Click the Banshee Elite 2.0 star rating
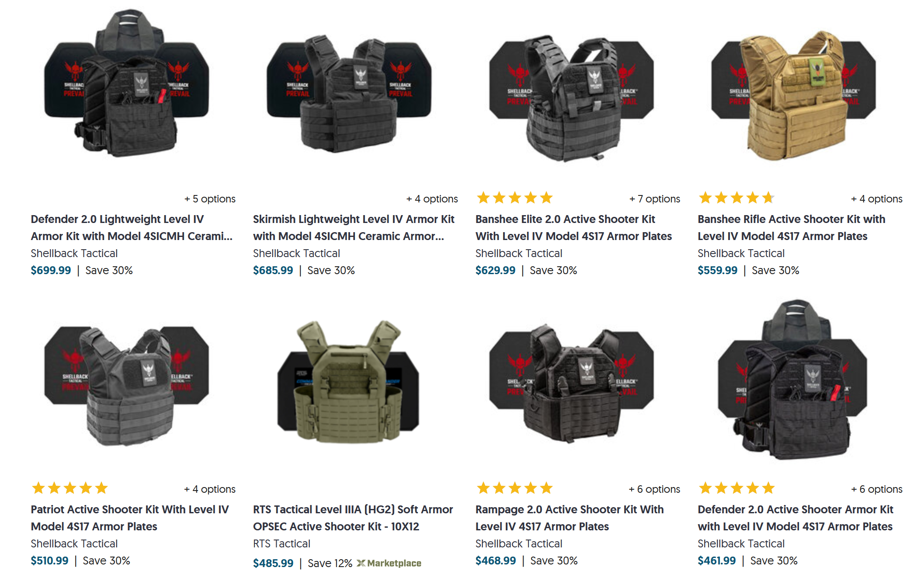The width and height of the screenshot is (924, 585). (x=514, y=198)
